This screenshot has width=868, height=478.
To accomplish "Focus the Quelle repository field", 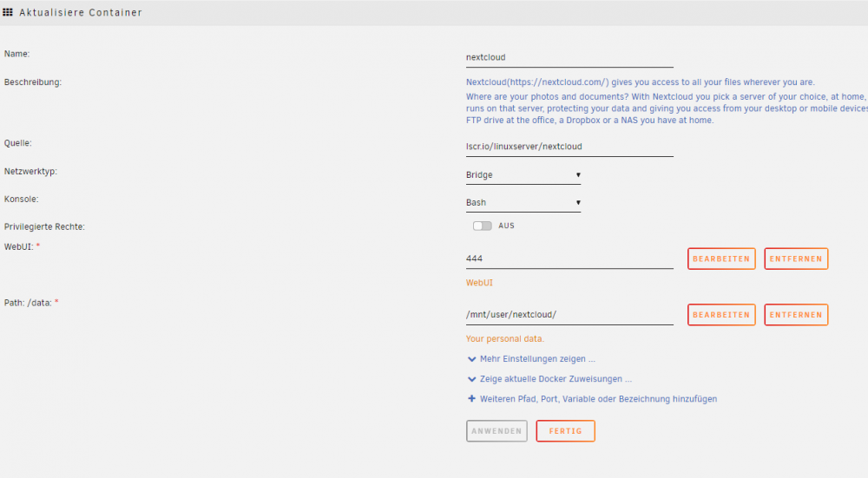I will click(569, 147).
